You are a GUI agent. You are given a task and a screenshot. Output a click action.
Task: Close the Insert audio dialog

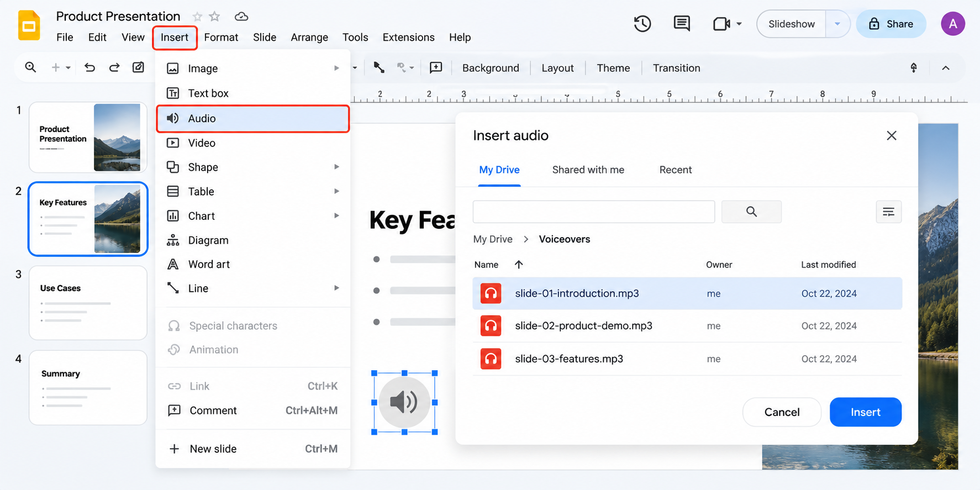pos(891,135)
